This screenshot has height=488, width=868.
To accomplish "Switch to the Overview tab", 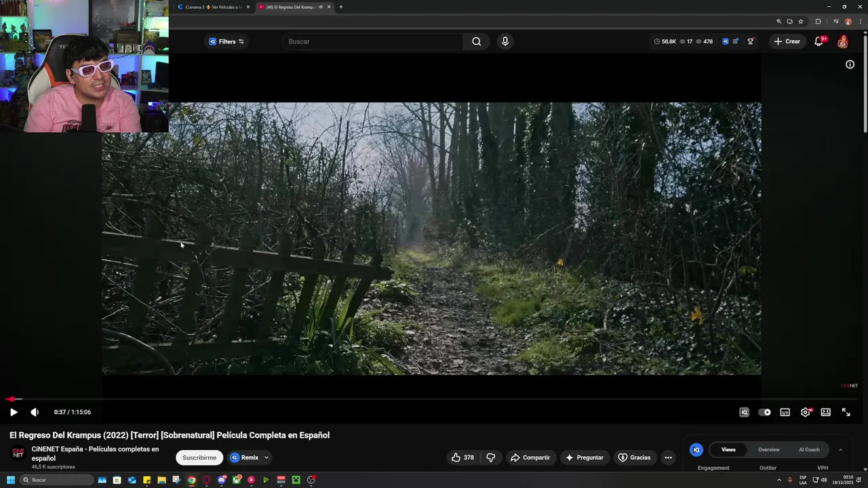I will click(x=769, y=449).
